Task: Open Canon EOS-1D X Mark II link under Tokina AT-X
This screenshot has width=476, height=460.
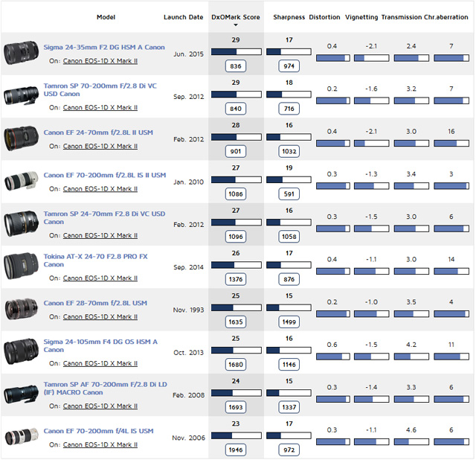Action: coord(100,278)
